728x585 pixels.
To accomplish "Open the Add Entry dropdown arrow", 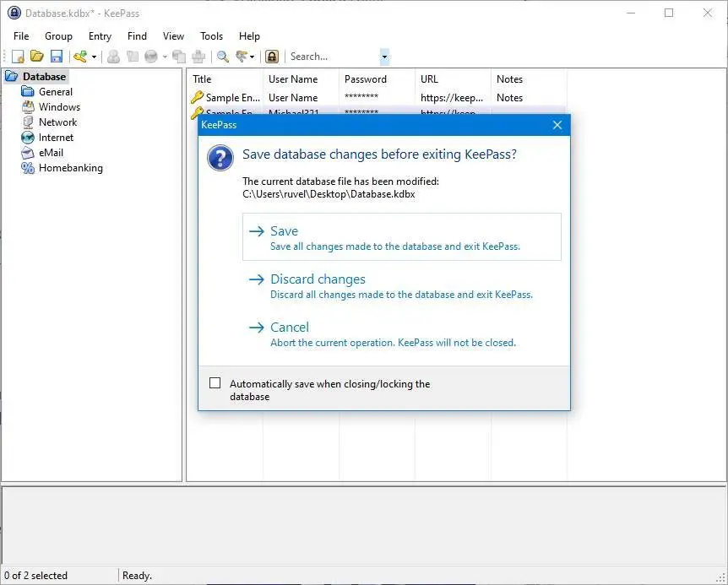I will coord(94,57).
